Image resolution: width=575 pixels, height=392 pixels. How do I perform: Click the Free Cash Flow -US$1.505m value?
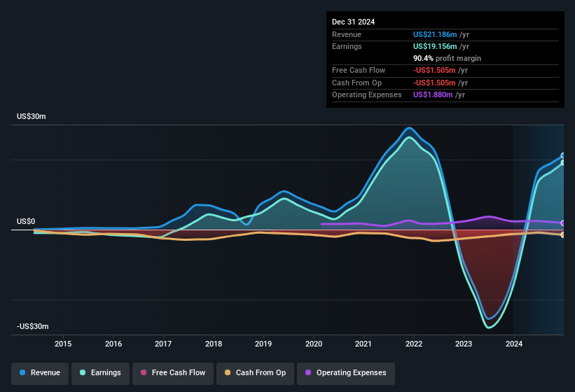(x=434, y=70)
